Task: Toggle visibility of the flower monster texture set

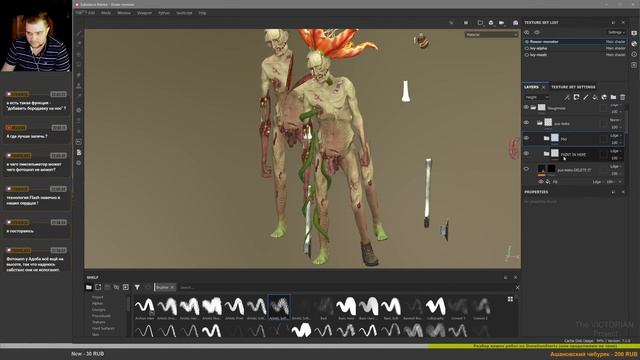Action: pyautogui.click(x=527, y=42)
